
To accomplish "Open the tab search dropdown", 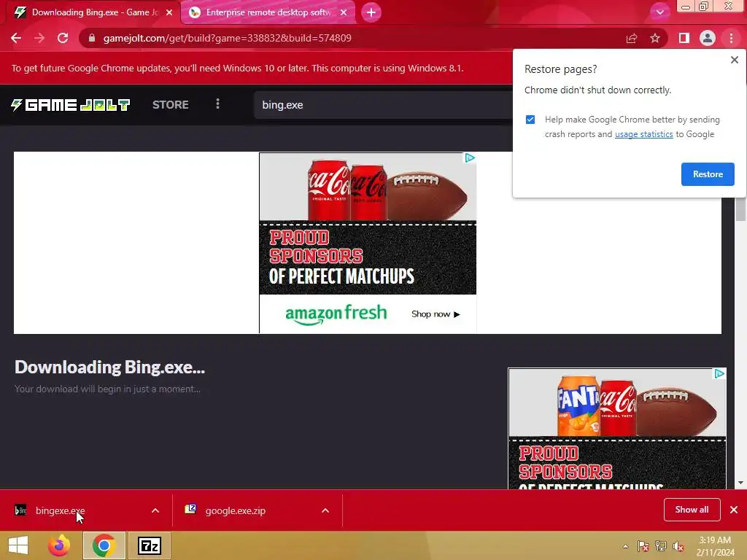I will (659, 12).
